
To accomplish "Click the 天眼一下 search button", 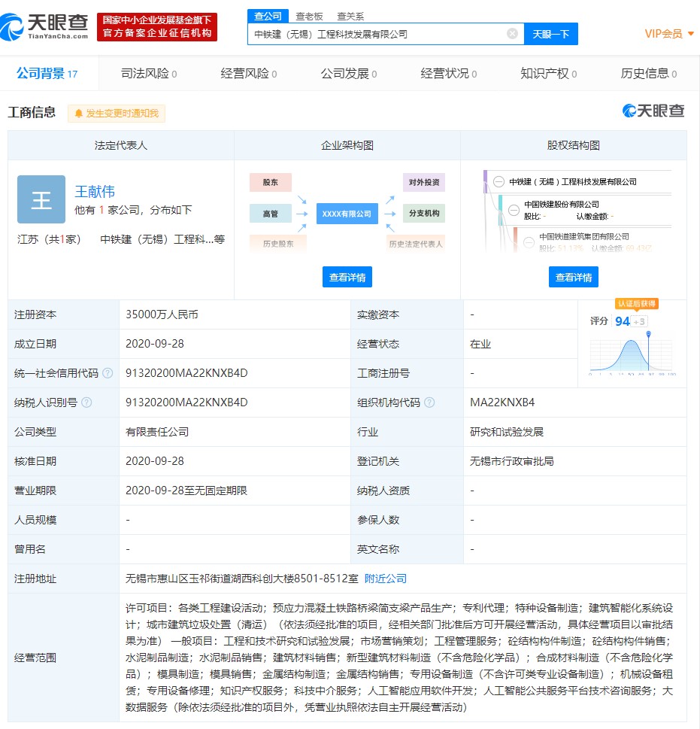I will [551, 34].
